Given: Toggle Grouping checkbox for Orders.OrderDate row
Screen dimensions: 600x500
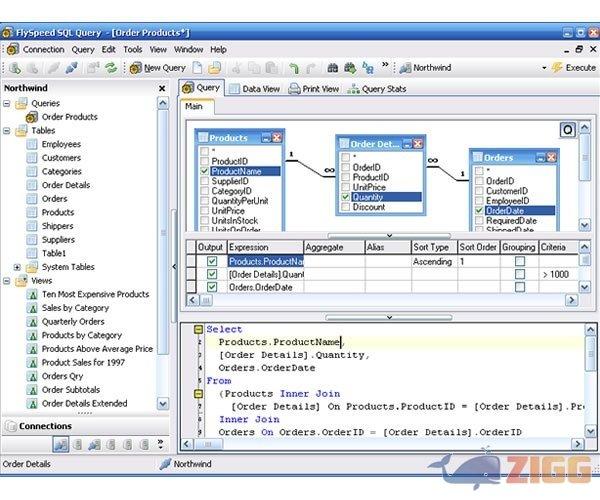Looking at the screenshot, I should pyautogui.click(x=520, y=287).
